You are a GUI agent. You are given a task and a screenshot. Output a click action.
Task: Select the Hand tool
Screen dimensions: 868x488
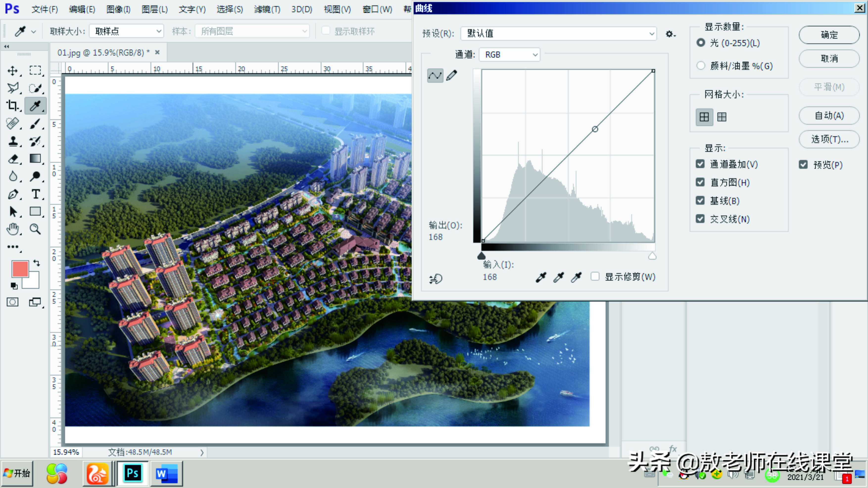point(13,229)
